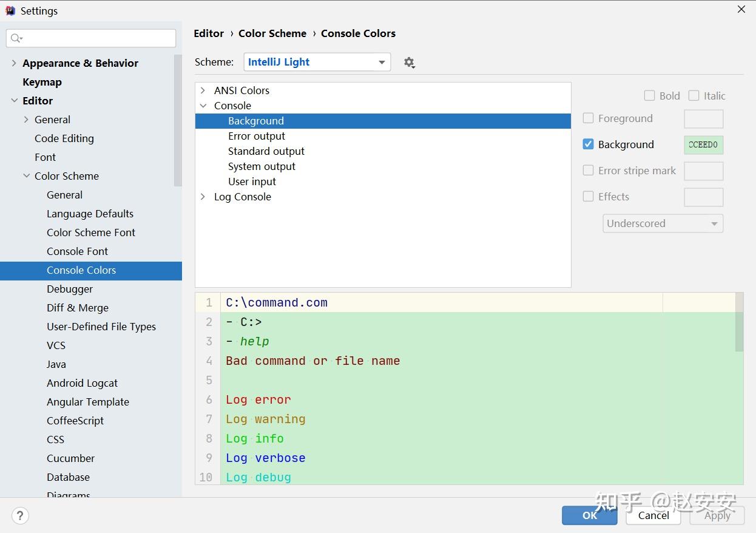756x533 pixels.
Task: Select the highlighted Background tree item
Action: (383, 121)
